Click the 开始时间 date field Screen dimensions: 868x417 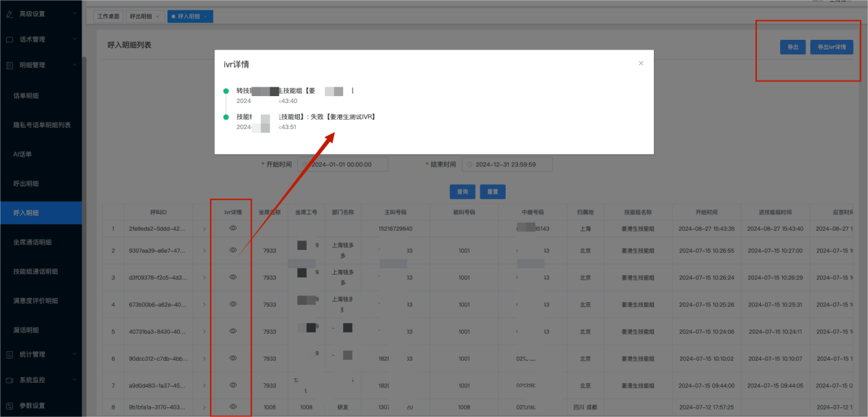click(343, 165)
